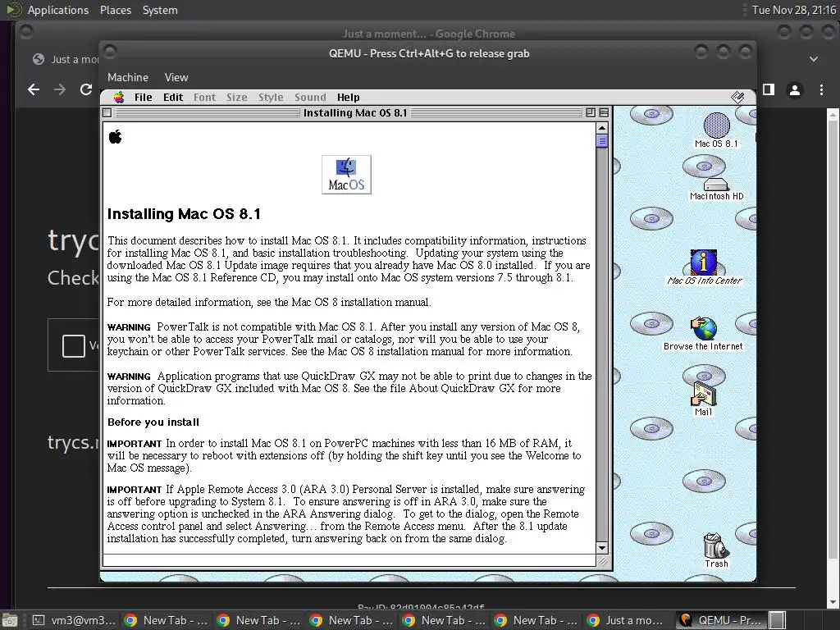Click the Just a moment Chrome tab
840x630 pixels.
(x=66, y=59)
